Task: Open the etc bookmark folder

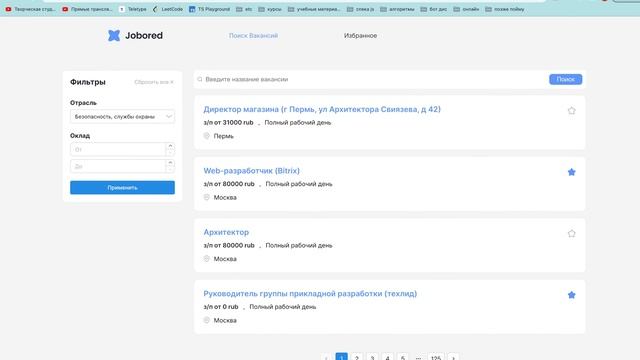Action: pyautogui.click(x=244, y=9)
